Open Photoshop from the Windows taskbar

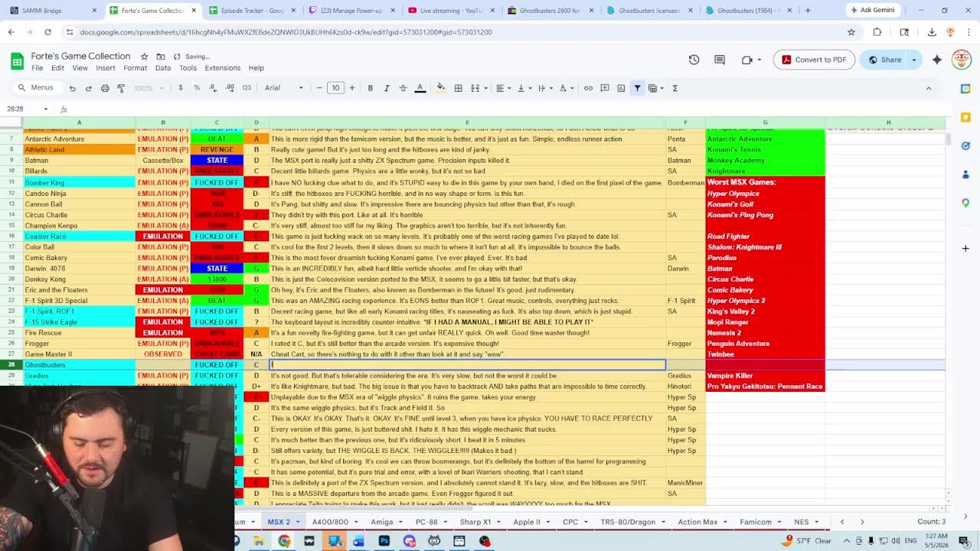coord(384,541)
